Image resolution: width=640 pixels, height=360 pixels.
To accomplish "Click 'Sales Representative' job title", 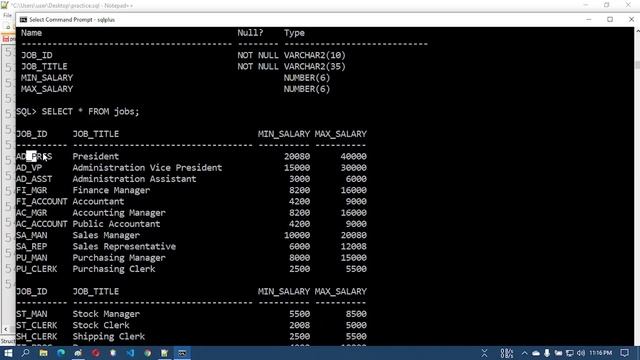I will [124, 247].
